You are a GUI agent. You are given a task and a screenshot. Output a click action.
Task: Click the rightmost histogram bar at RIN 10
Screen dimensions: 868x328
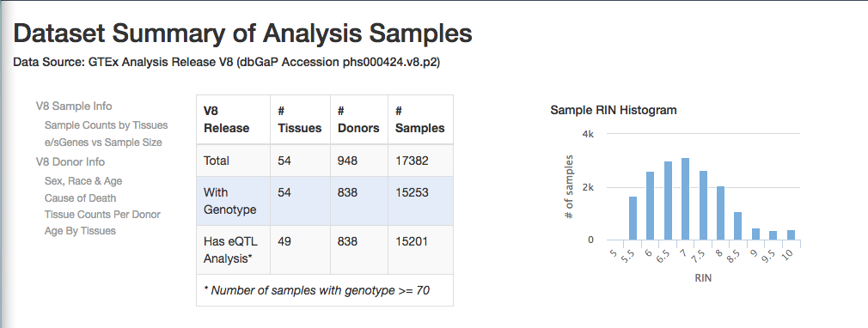click(791, 235)
